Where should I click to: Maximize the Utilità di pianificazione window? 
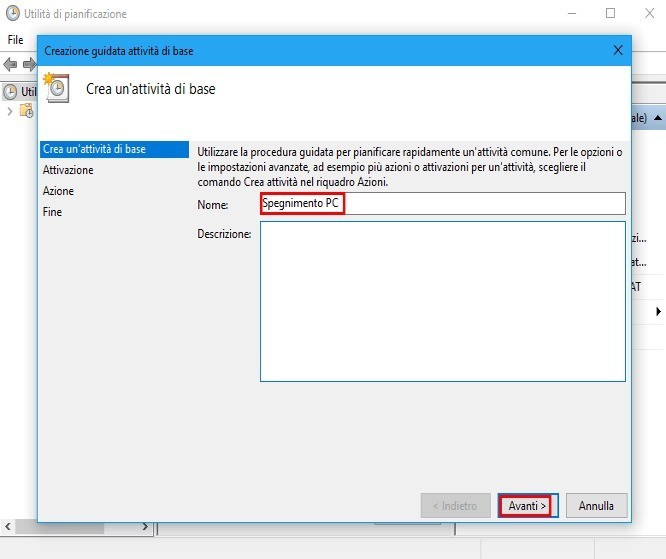tap(610, 14)
